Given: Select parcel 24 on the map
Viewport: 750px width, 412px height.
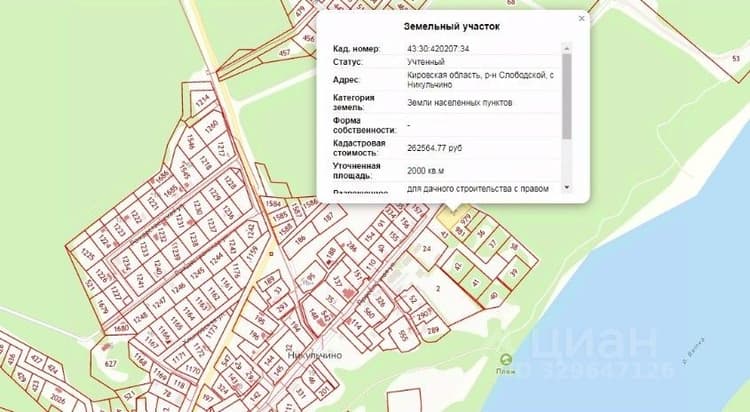Looking at the screenshot, I should point(426,248).
